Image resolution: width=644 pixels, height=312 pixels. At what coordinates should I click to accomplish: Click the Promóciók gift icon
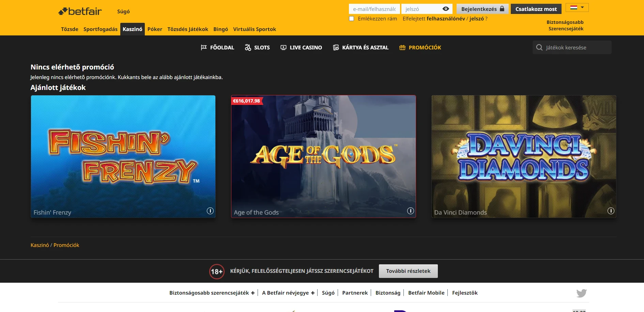click(402, 48)
